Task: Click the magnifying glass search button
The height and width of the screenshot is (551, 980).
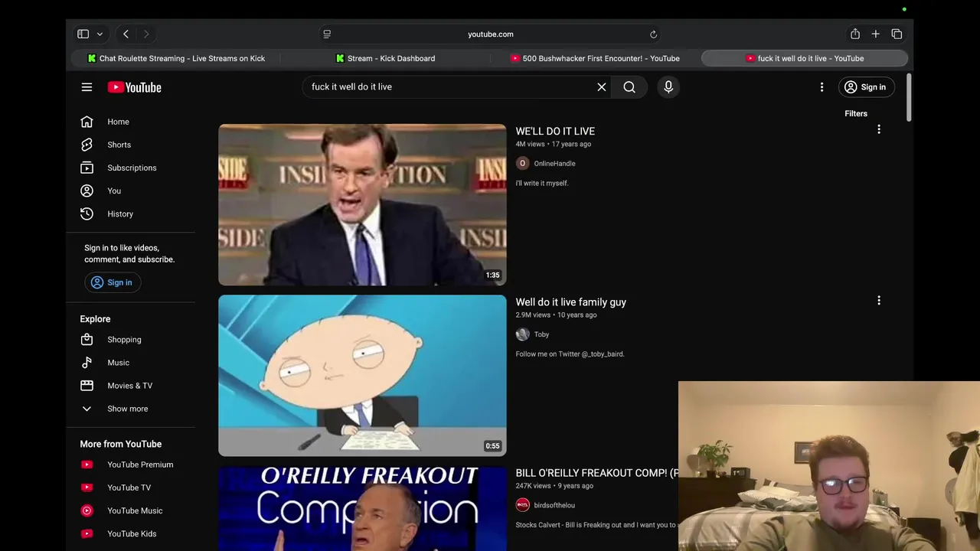Action: point(629,87)
